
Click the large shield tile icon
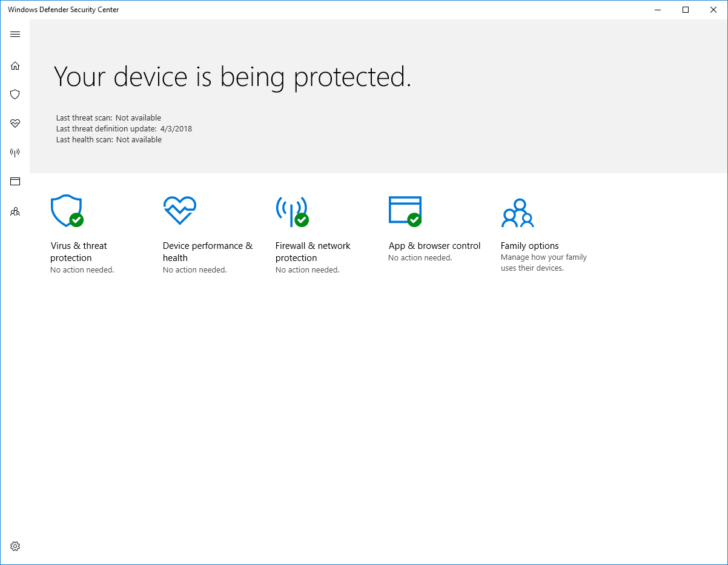[x=66, y=211]
